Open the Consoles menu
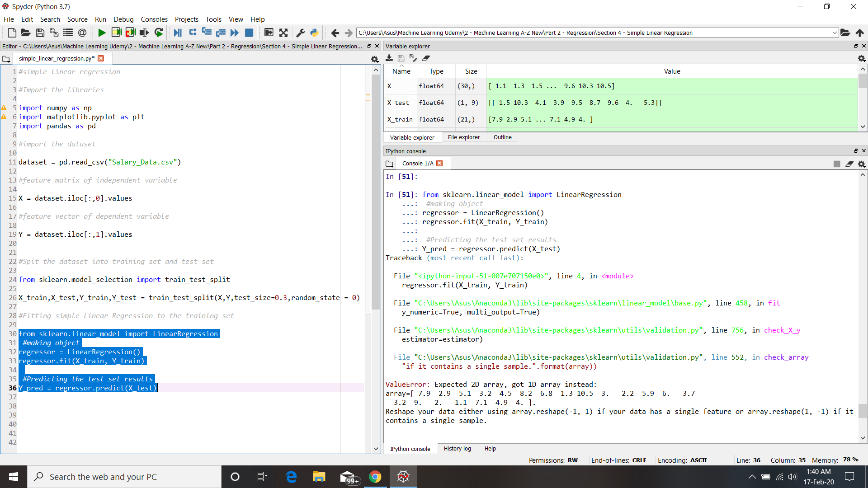This screenshot has height=488, width=868. pos(154,19)
